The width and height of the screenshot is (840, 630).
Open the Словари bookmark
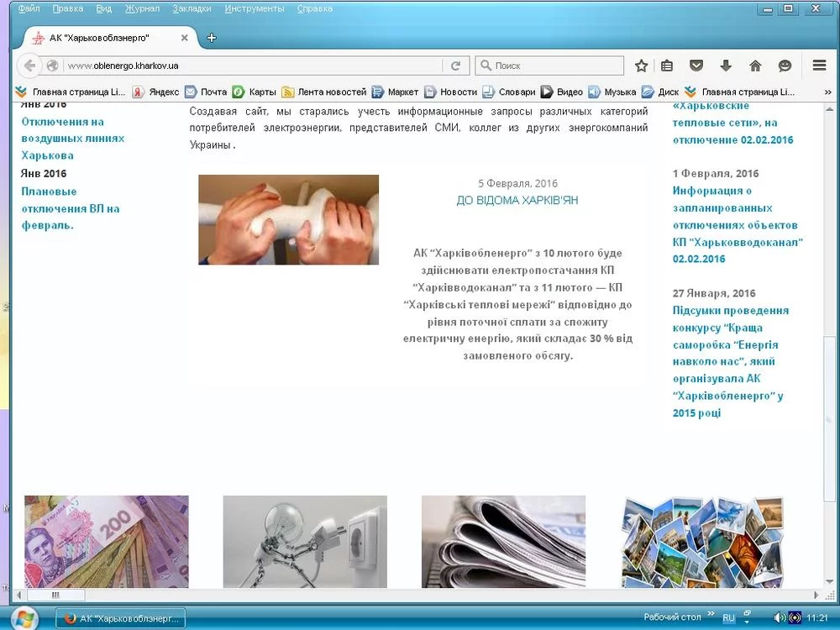pyautogui.click(x=509, y=92)
